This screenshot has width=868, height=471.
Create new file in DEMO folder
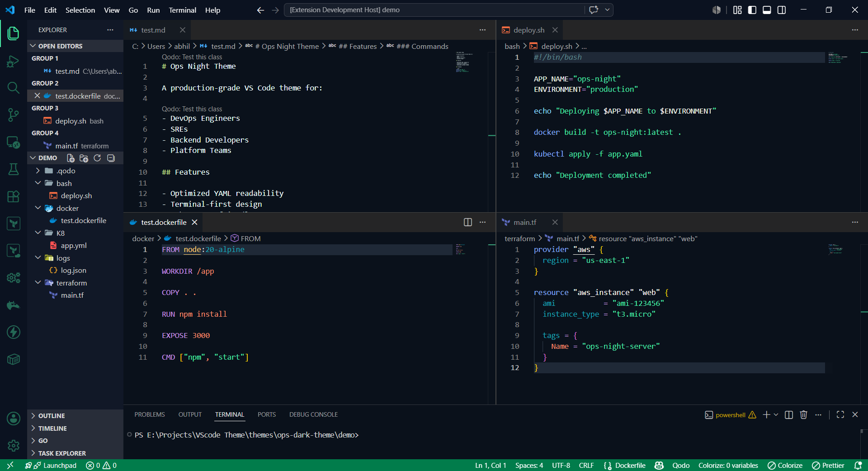71,158
